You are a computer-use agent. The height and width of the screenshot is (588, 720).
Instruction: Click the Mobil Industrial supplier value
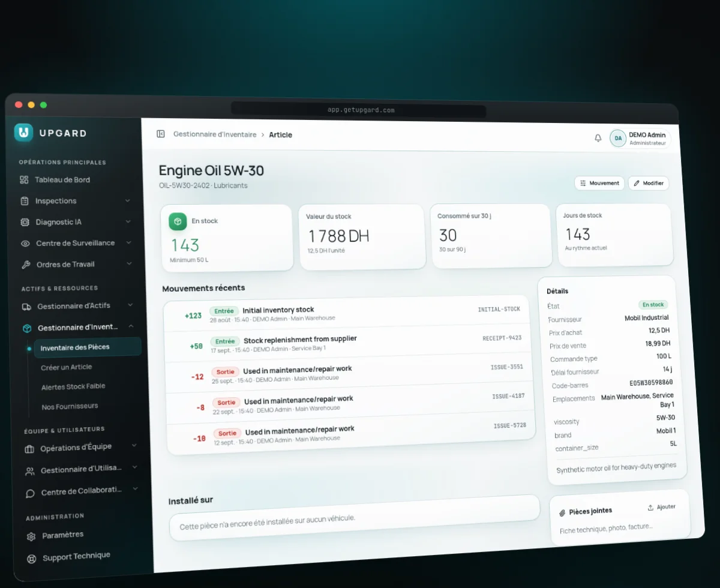click(x=647, y=318)
